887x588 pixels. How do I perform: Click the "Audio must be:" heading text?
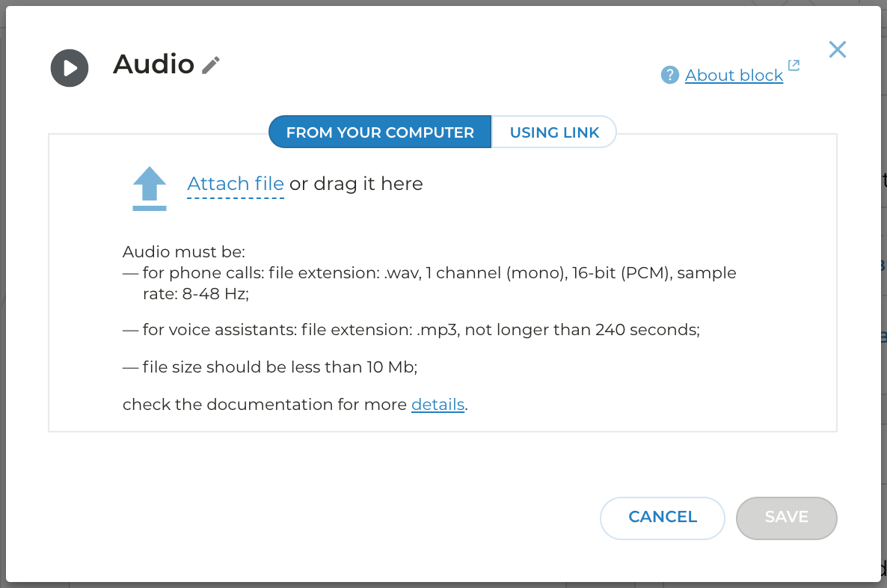pos(184,251)
